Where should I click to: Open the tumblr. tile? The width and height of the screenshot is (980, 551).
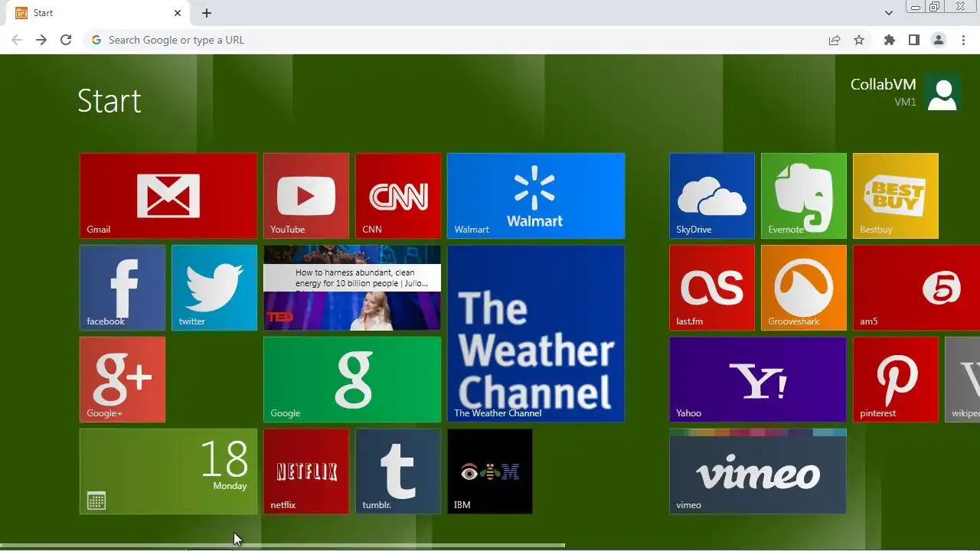click(398, 471)
